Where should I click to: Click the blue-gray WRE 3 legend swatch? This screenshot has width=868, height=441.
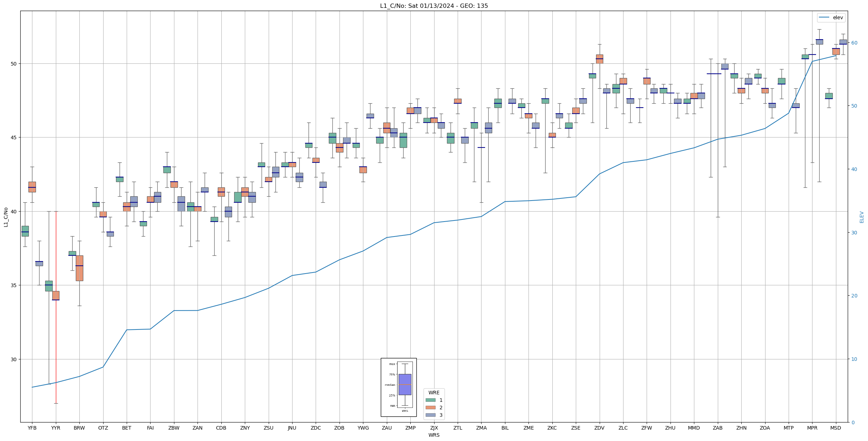[x=430, y=415]
